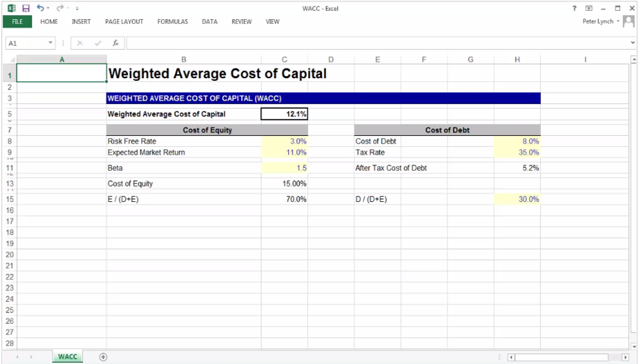Select the Beta value 1.5 cell
This screenshot has width=638, height=364.
[284, 168]
